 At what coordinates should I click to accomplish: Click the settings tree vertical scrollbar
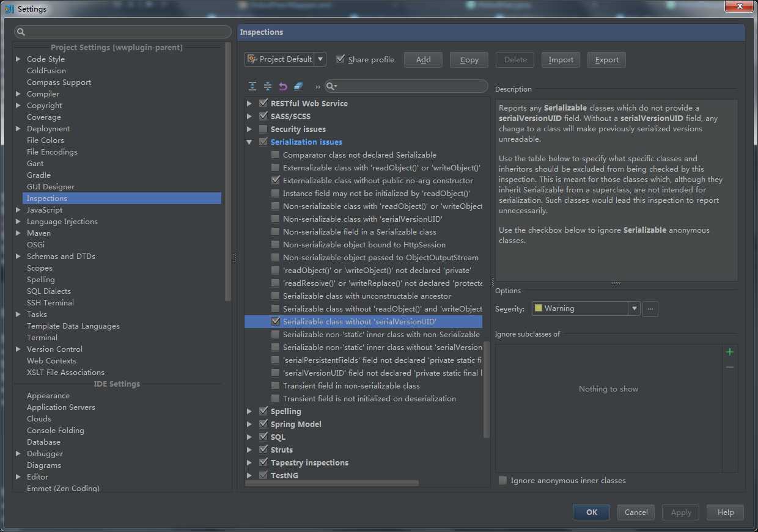pos(228,171)
